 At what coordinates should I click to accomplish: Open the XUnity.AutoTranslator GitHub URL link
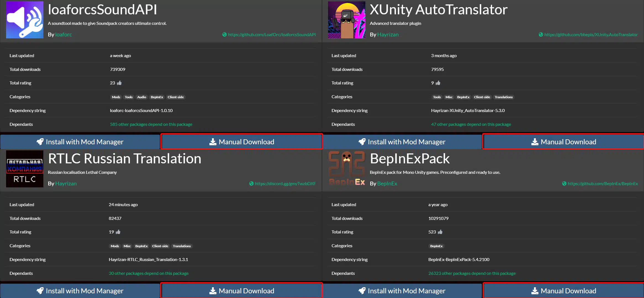tap(591, 34)
